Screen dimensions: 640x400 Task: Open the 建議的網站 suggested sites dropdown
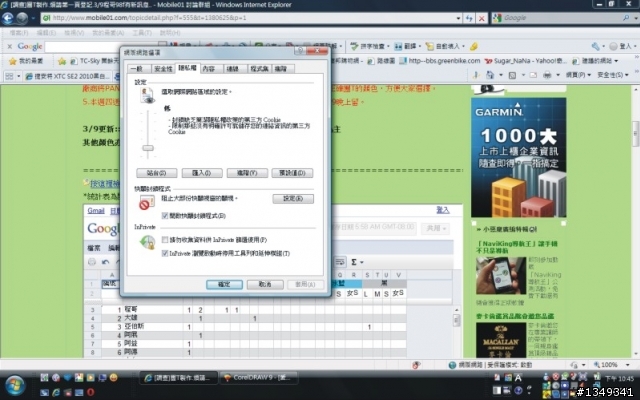click(616, 61)
